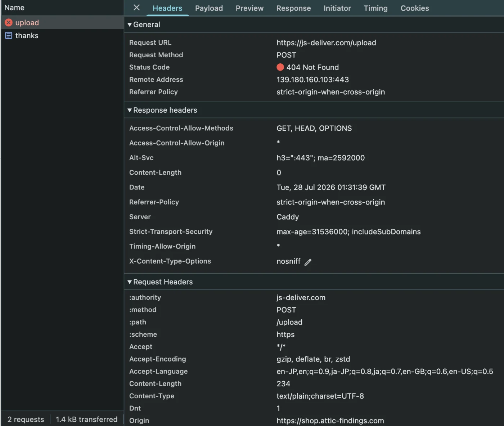The width and height of the screenshot is (504, 426).
Task: Click the 2 requests status entry
Action: (x=26, y=420)
